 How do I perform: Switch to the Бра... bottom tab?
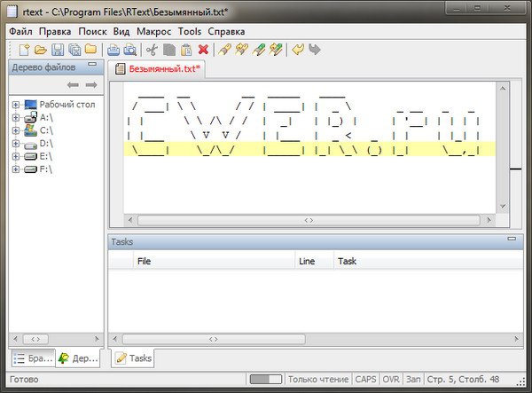(34, 358)
